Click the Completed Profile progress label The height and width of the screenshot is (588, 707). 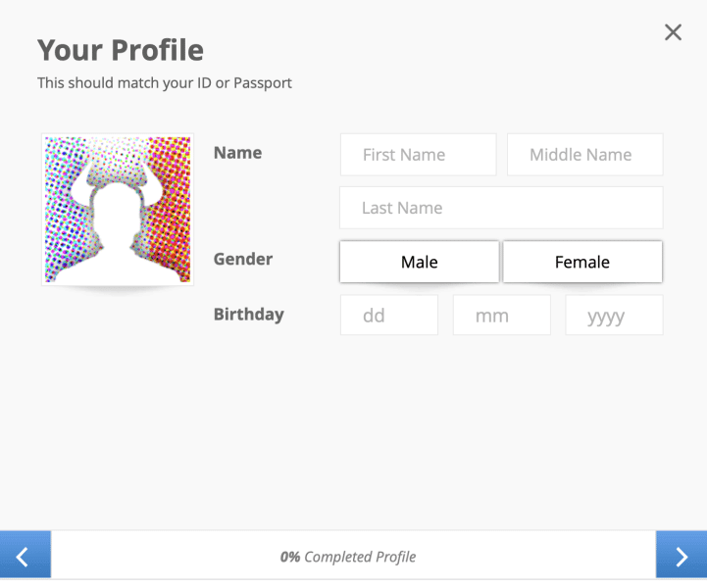click(x=360, y=557)
